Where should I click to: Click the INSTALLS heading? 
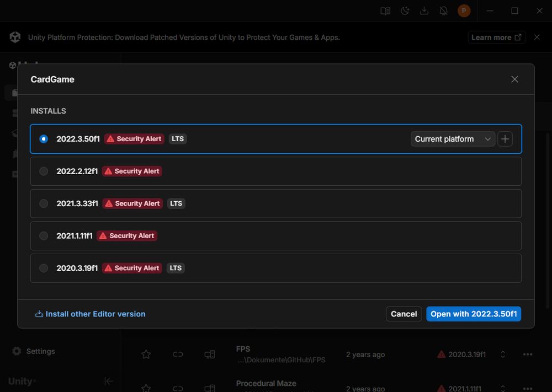(x=48, y=111)
